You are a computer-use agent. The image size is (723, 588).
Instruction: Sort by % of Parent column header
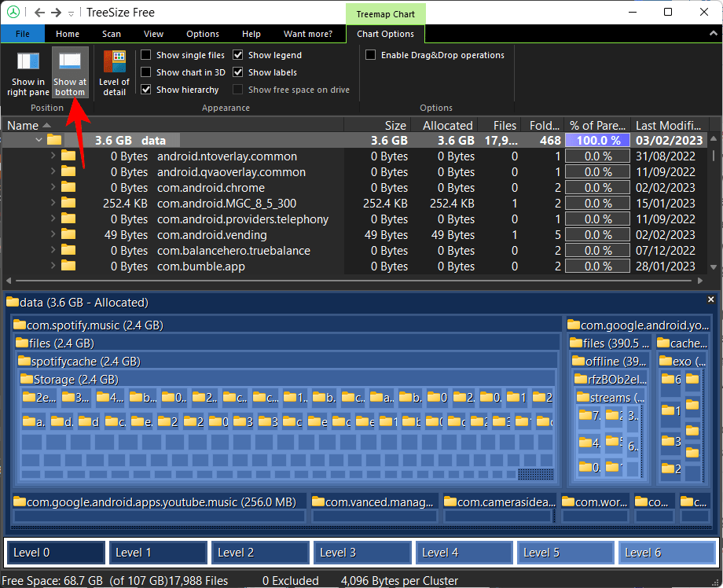pyautogui.click(x=597, y=125)
